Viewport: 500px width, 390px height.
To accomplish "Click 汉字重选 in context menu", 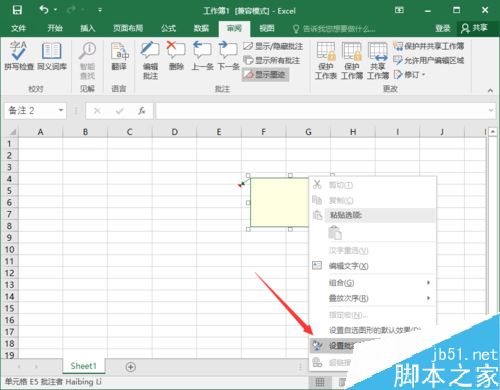I will (373, 250).
